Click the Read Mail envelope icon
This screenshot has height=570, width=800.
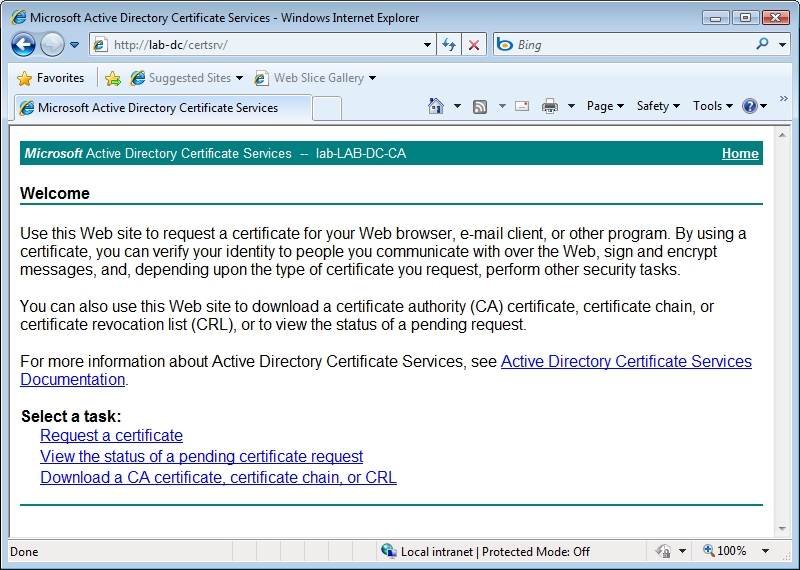point(522,106)
